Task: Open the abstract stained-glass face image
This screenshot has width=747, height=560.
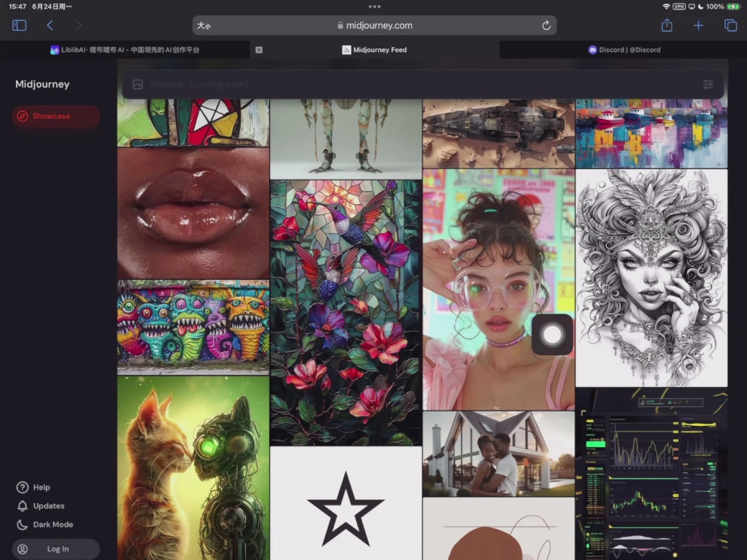Action: coord(193,122)
